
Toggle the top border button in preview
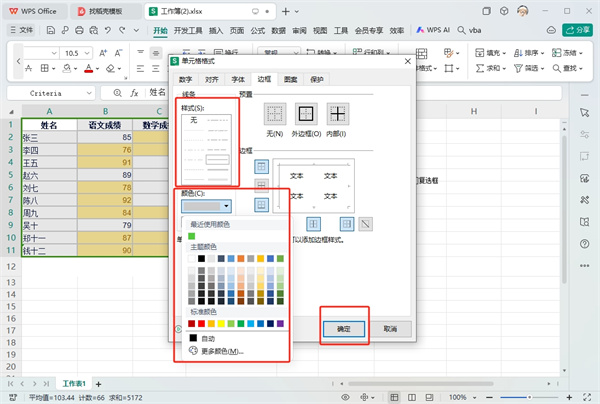pos(262,167)
